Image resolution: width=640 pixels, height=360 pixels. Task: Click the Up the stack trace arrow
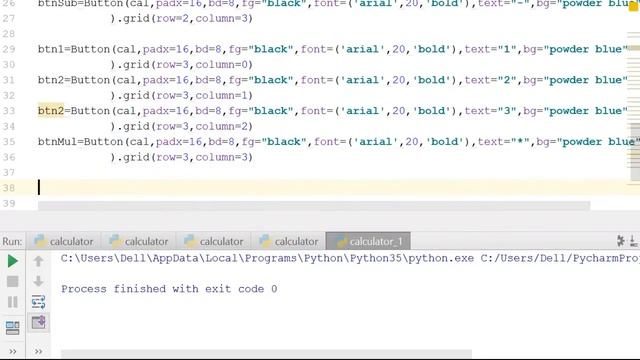coord(38,261)
